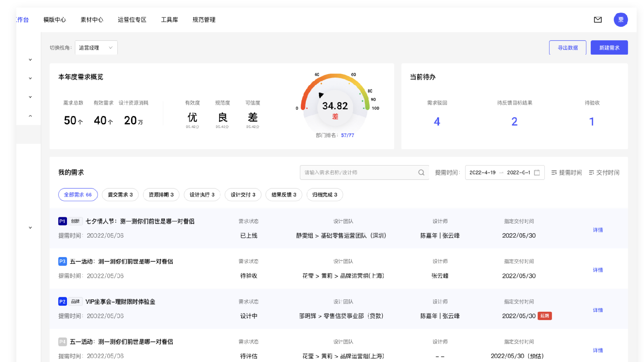Filter by 提交需求 3

click(x=120, y=195)
